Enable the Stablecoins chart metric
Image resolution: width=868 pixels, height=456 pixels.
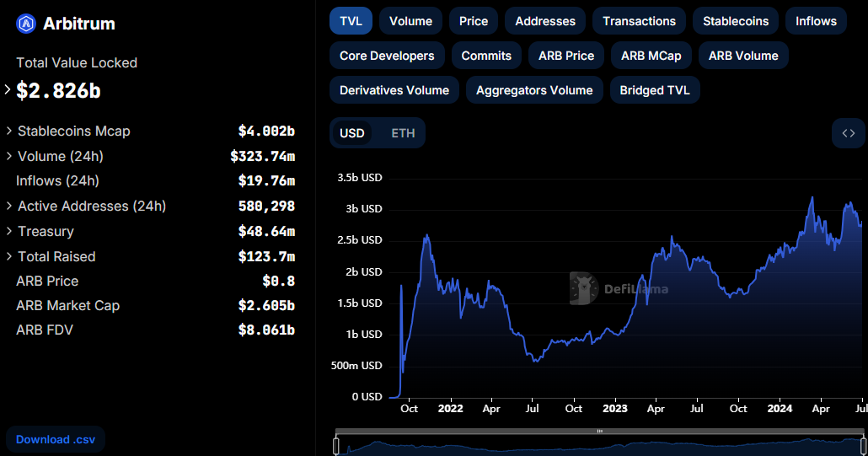[736, 21]
